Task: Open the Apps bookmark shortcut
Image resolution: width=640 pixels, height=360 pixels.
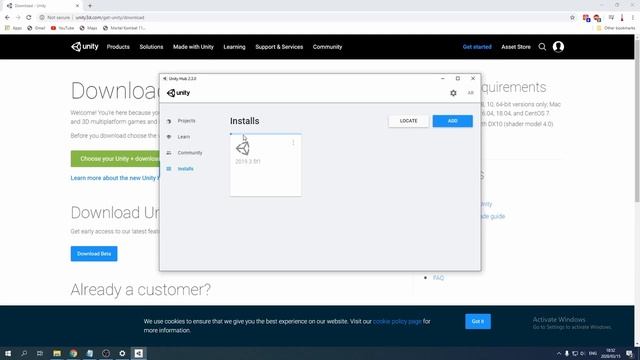Action: click(x=13, y=28)
